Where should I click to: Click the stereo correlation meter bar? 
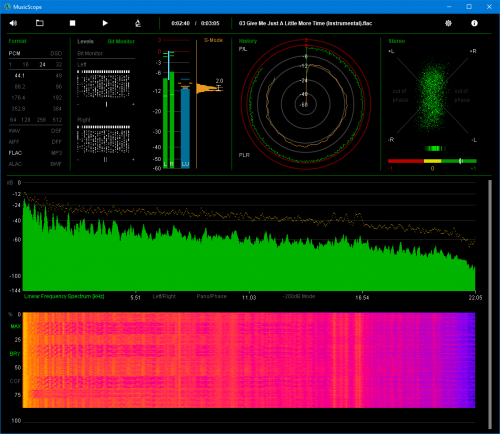pyautogui.click(x=432, y=161)
